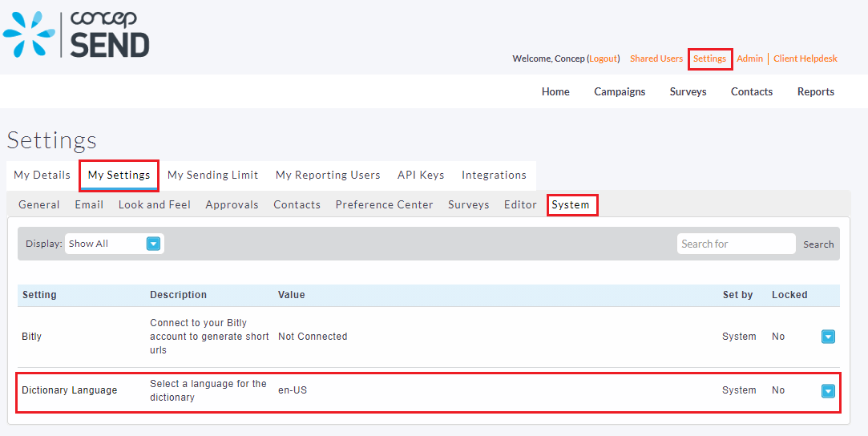Navigate to Home in main menu
The image size is (868, 436).
coord(555,92)
